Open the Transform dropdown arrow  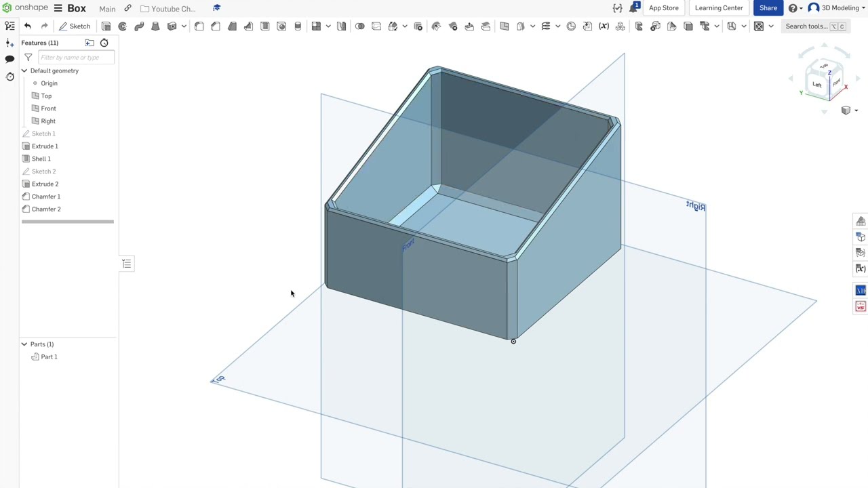[x=405, y=26]
